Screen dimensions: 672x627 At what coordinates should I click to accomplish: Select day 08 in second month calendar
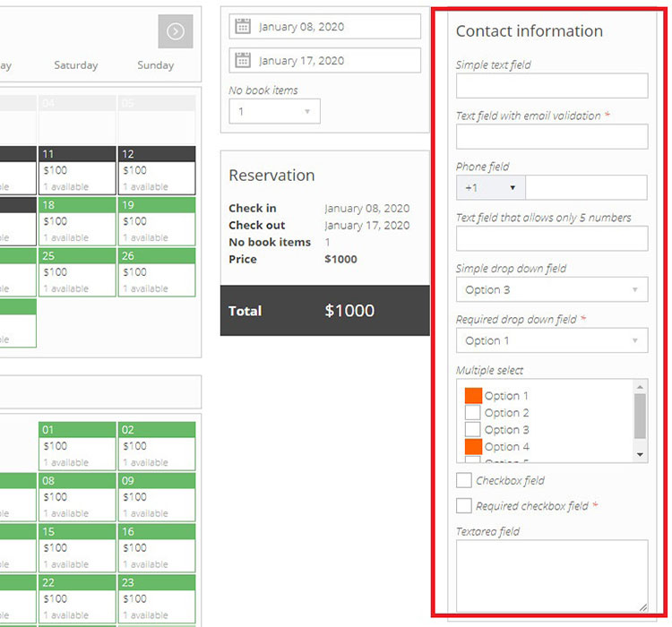[77, 497]
